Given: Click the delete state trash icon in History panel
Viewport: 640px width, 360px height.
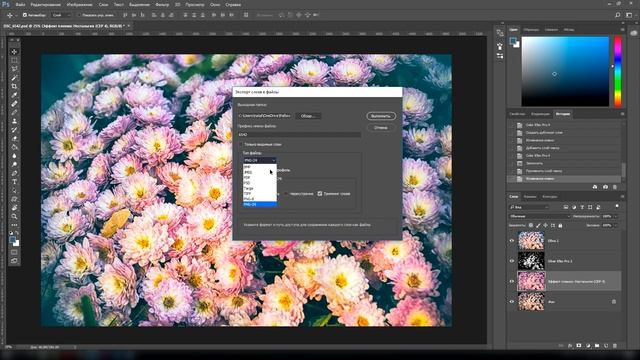Looking at the screenshot, I should 615,187.
